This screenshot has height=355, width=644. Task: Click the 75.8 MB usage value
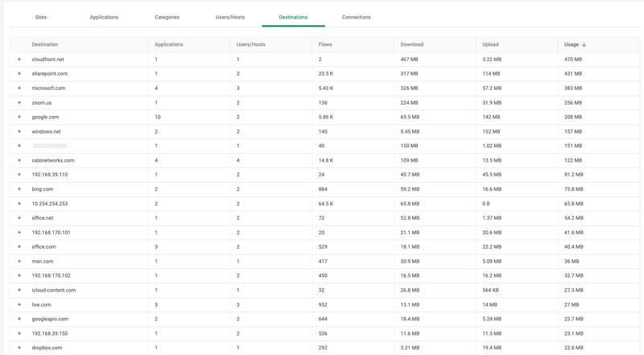click(x=574, y=189)
